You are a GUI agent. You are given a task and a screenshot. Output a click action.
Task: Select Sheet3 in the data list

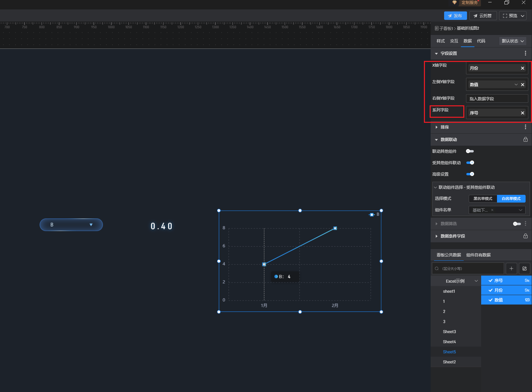(x=449, y=332)
